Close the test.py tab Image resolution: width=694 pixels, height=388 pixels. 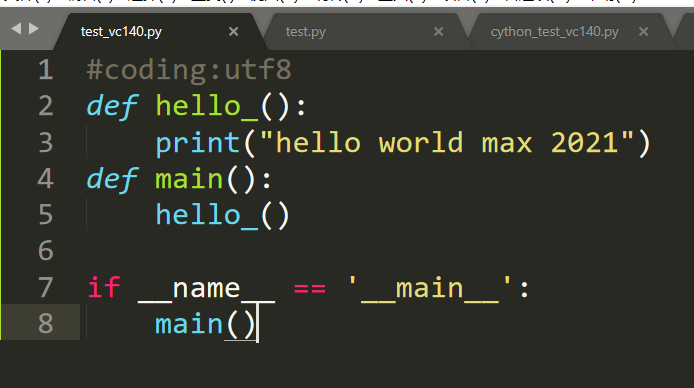pos(438,31)
